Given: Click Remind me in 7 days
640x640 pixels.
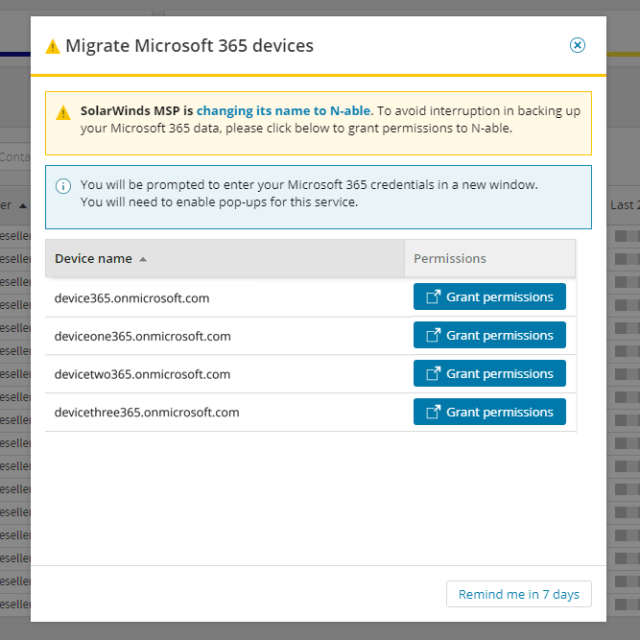Looking at the screenshot, I should tap(519, 594).
